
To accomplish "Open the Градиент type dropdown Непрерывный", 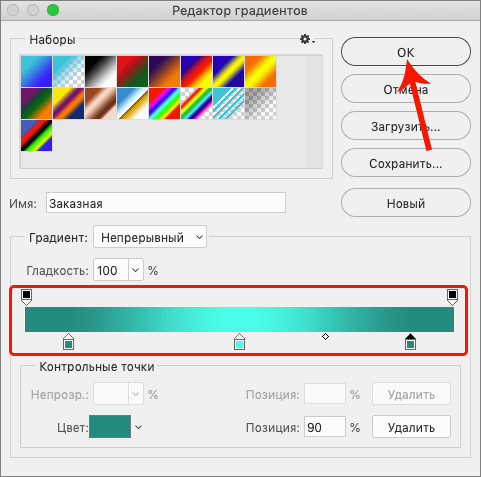I will pyautogui.click(x=150, y=237).
